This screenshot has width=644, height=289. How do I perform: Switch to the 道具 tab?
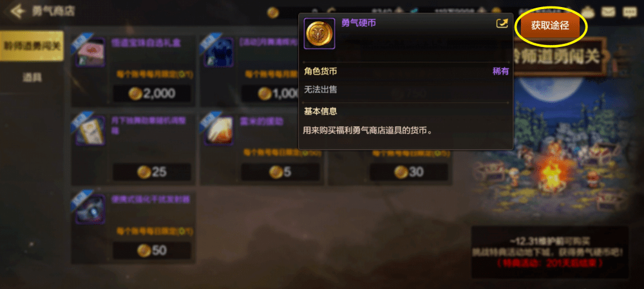click(x=32, y=77)
